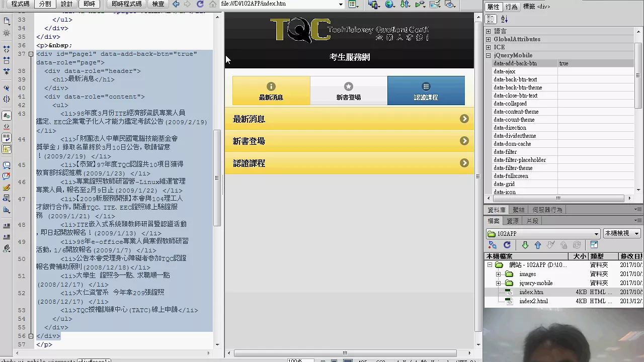
Task: Switch to the 資料庫 panel tab
Action: (x=497, y=210)
